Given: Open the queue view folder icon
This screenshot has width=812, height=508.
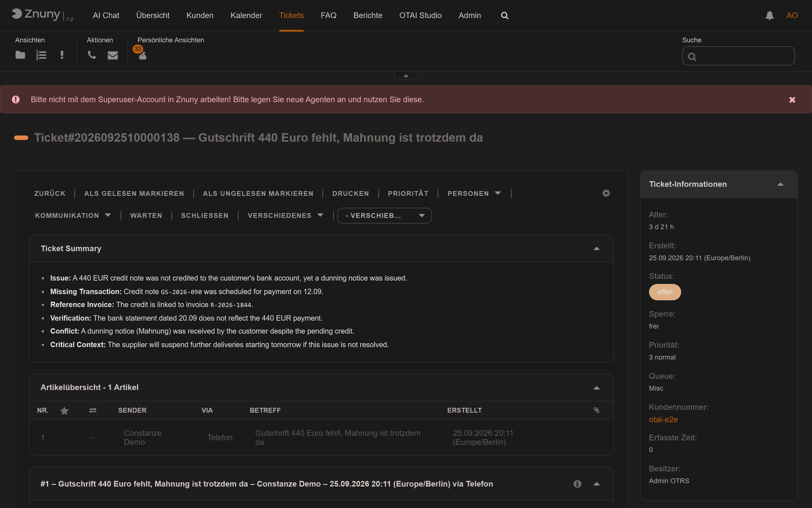Looking at the screenshot, I should coord(20,55).
